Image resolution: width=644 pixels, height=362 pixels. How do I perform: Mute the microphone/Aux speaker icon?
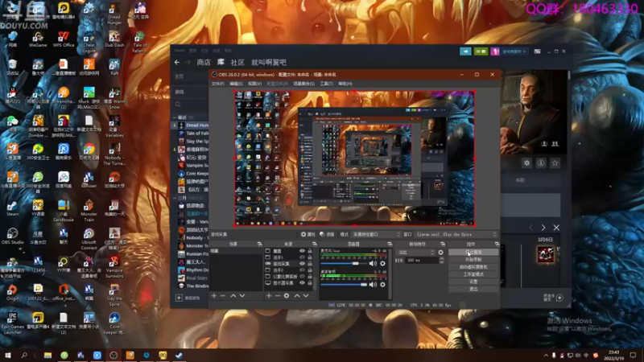click(x=373, y=264)
